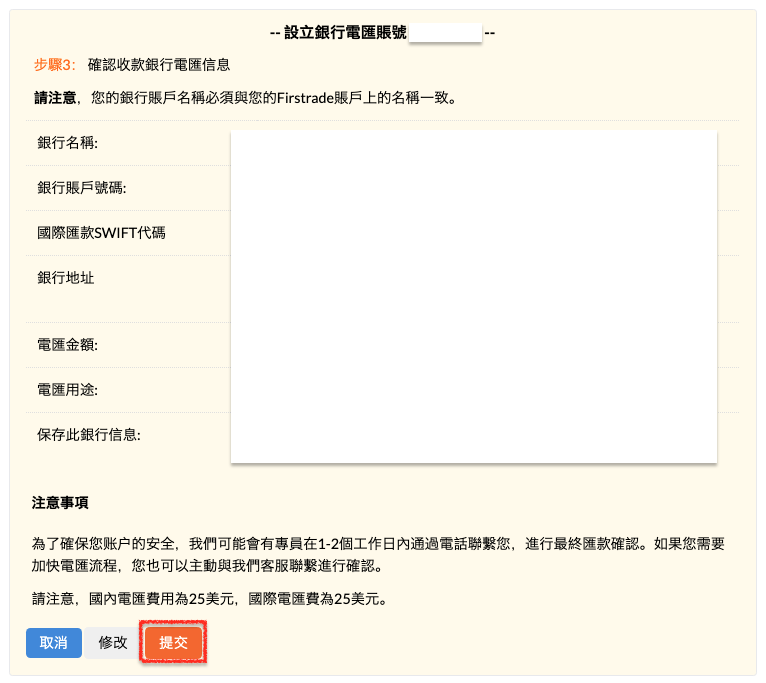Click the 銀行賬戶號碼 label
This screenshot has width=766, height=683.
(81, 188)
